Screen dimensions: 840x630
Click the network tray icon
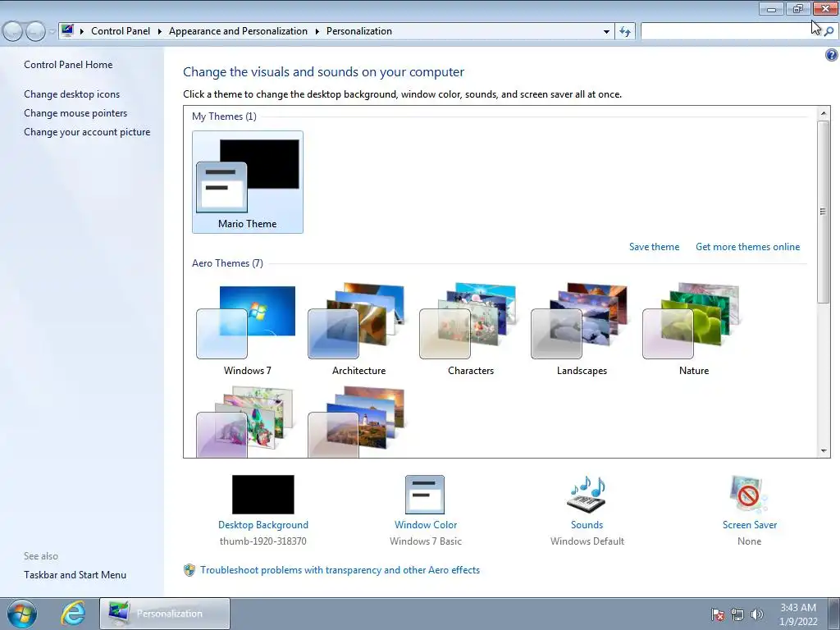[x=737, y=614]
